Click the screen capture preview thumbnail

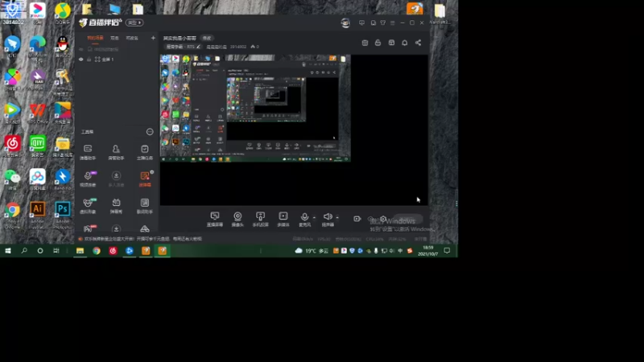[255, 109]
